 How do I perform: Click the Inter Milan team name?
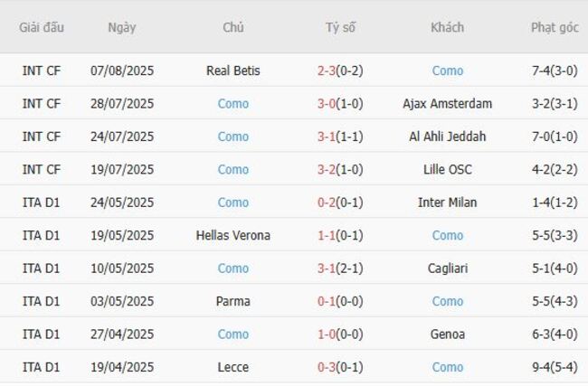(447, 202)
